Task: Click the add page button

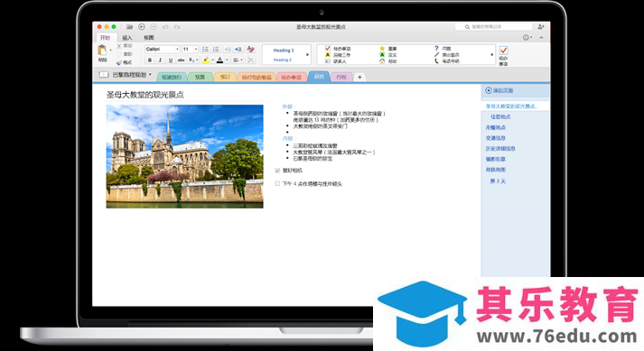Action: (x=499, y=90)
